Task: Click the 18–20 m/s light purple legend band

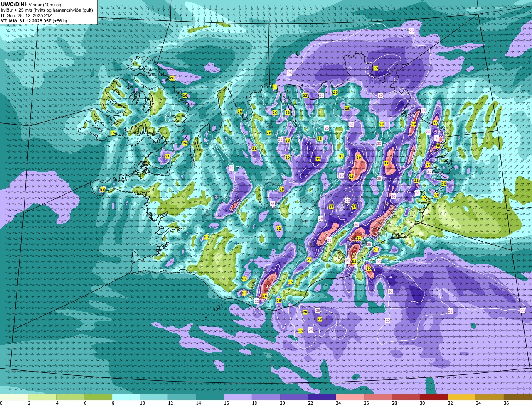Action: (266, 397)
